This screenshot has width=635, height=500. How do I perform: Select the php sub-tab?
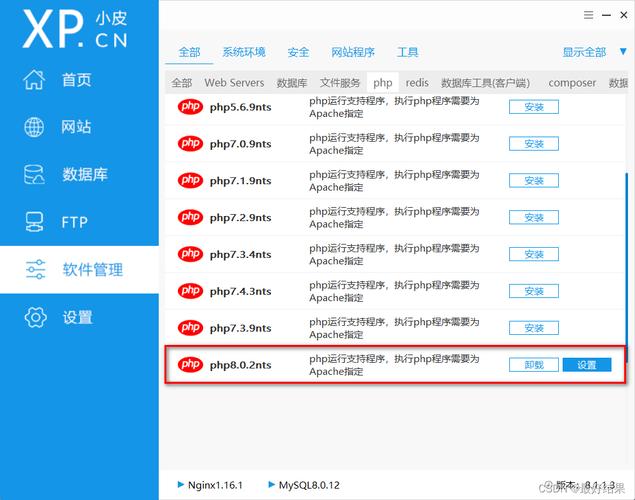[383, 83]
